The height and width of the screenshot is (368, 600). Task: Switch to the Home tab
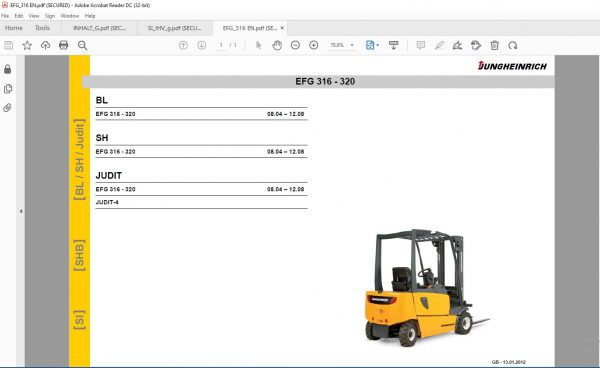[x=14, y=28]
